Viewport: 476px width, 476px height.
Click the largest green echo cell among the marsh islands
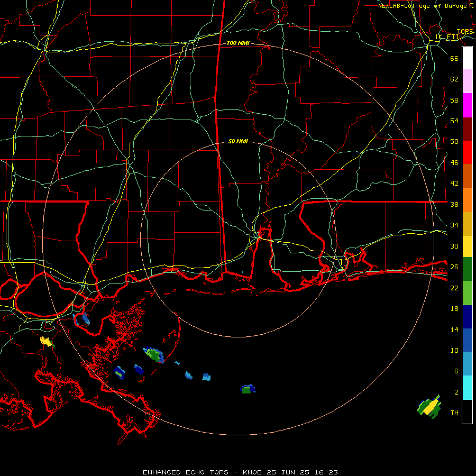click(153, 354)
